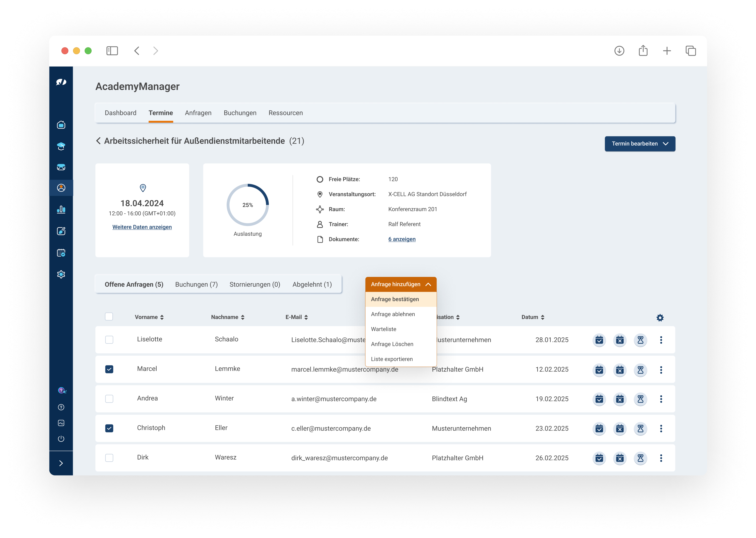Click the Weitere Daten anzeigen link
756x538 pixels.
pyautogui.click(x=142, y=227)
